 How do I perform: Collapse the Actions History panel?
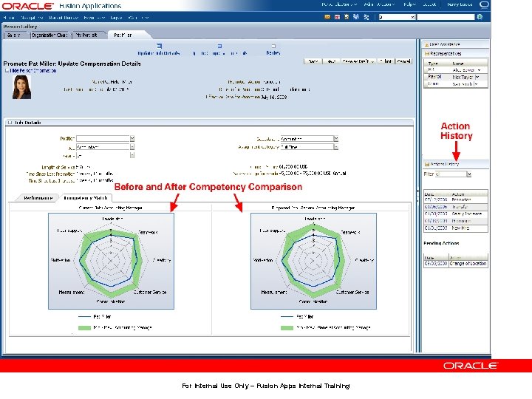(427, 164)
